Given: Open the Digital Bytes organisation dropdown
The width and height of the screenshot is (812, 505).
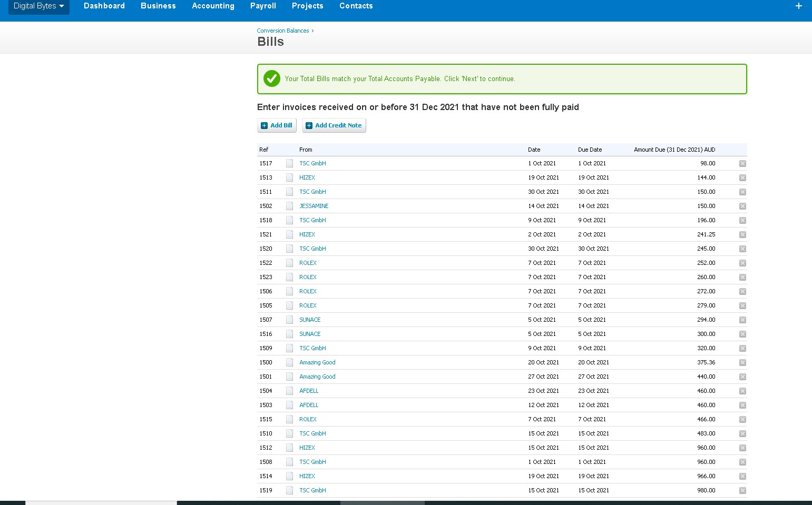Looking at the screenshot, I should (38, 6).
